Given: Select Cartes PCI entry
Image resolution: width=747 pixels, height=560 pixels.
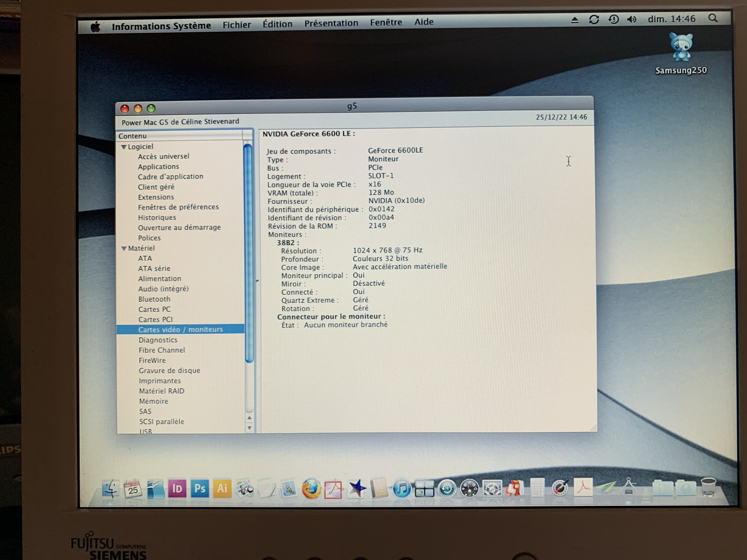Looking at the screenshot, I should pyautogui.click(x=155, y=319).
